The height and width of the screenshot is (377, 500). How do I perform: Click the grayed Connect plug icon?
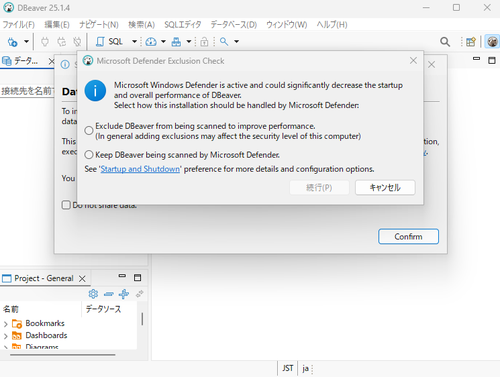point(45,42)
